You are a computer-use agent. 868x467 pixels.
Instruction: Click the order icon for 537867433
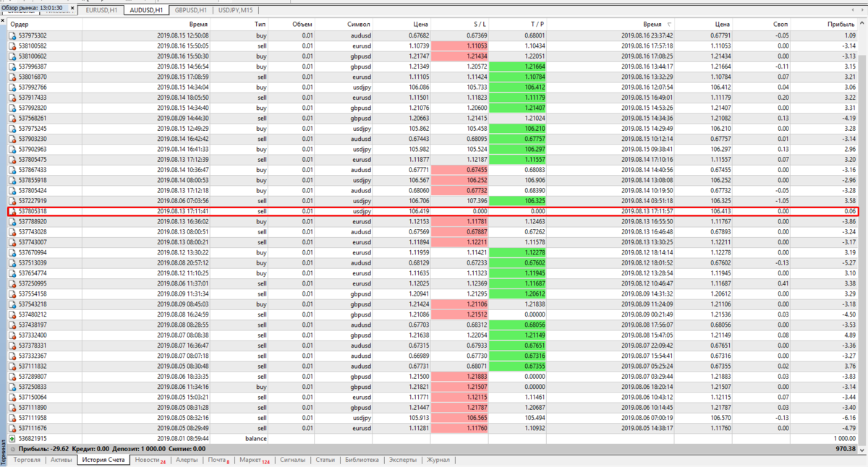tap(12, 170)
